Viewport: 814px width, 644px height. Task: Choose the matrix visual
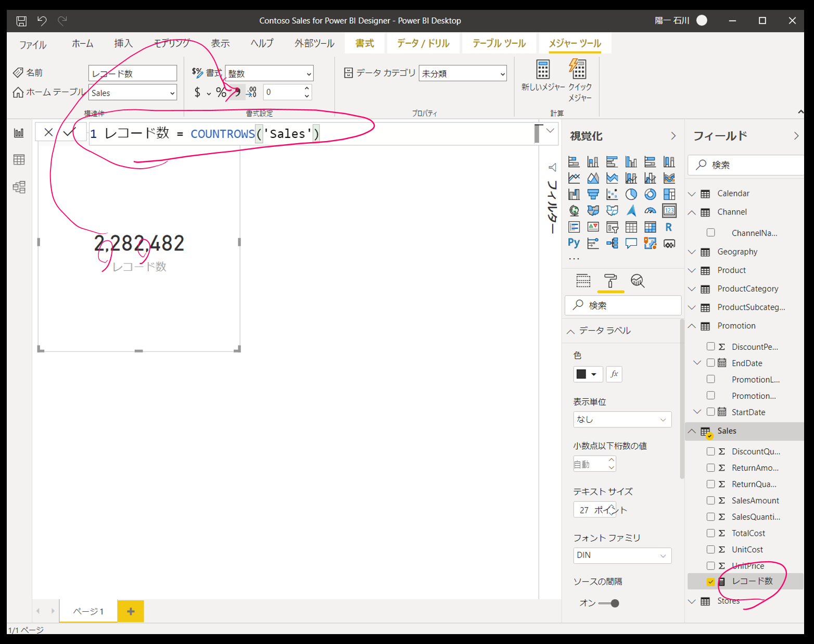[650, 227]
